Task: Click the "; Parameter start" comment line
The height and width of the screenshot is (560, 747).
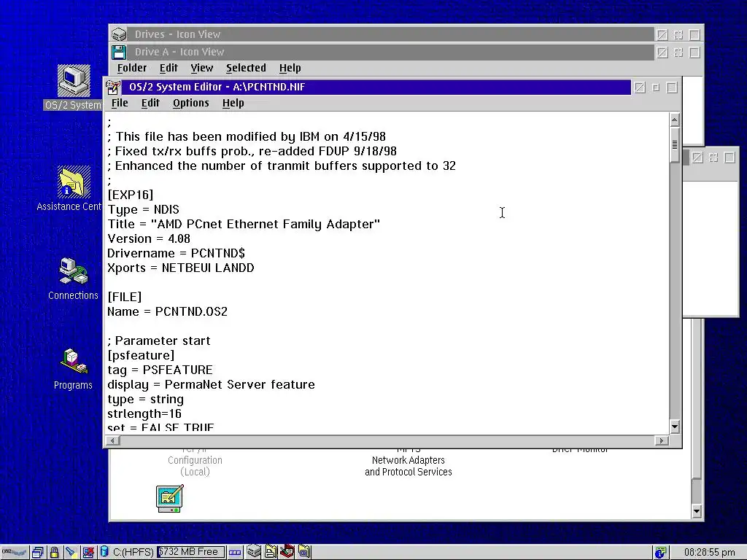Action: point(158,341)
